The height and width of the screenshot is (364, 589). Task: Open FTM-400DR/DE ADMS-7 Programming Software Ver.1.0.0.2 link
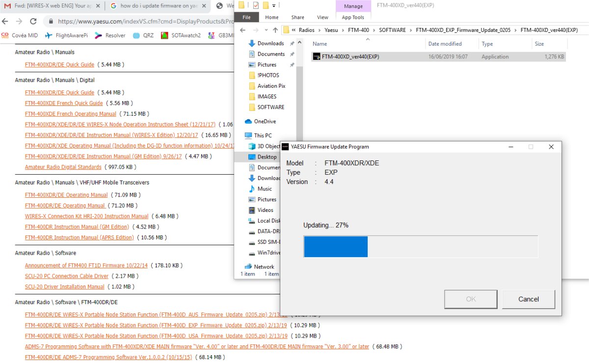108,357
